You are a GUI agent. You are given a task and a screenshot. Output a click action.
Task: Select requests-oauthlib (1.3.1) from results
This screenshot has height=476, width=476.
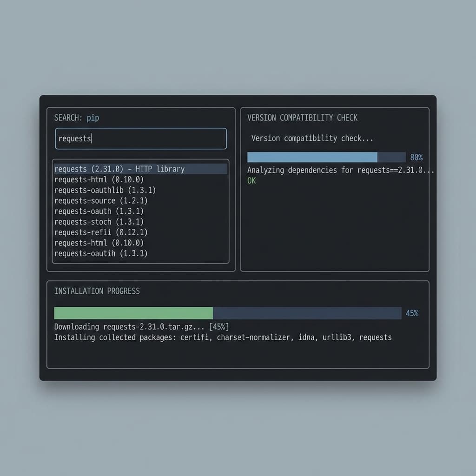point(105,190)
